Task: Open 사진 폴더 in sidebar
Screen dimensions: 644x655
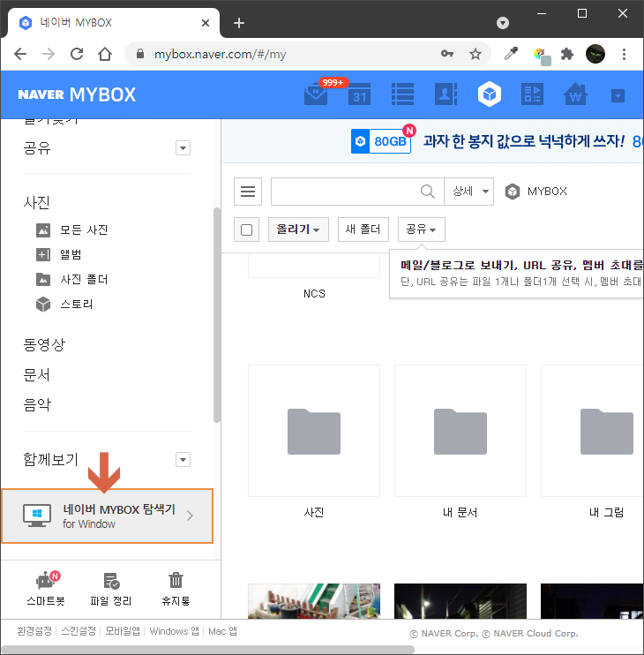Action: pyautogui.click(x=72, y=279)
